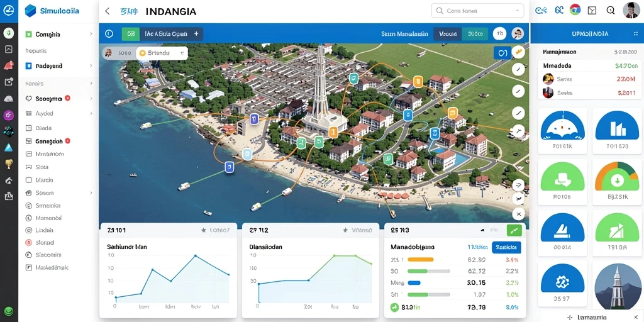Click the Gena sanna search field
Viewport: 644px width, 322px height.
[478, 11]
